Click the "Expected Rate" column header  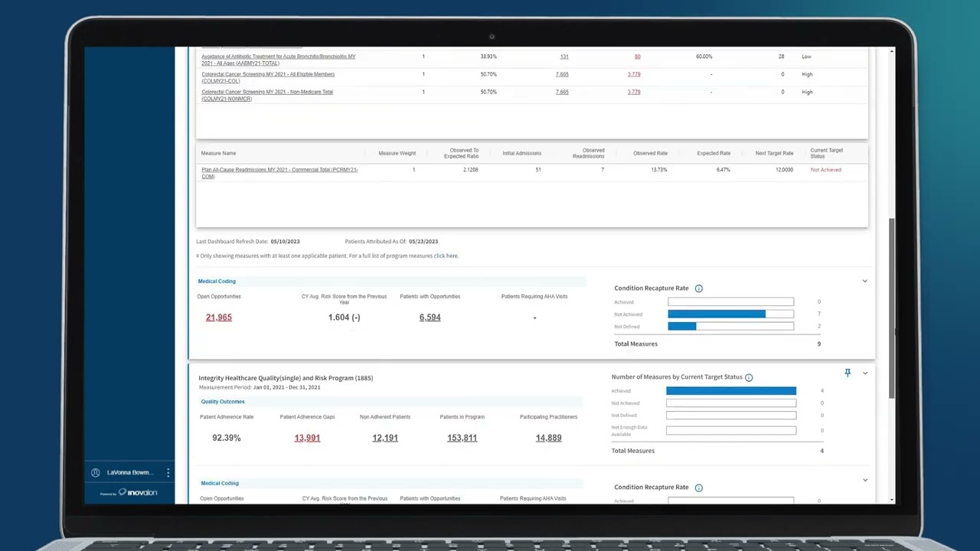(x=714, y=153)
